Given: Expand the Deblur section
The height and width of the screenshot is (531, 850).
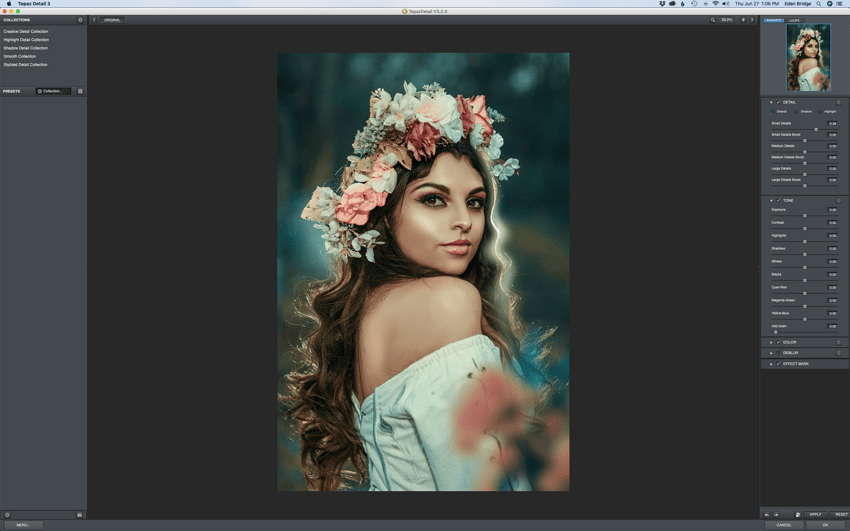Looking at the screenshot, I should pos(771,353).
